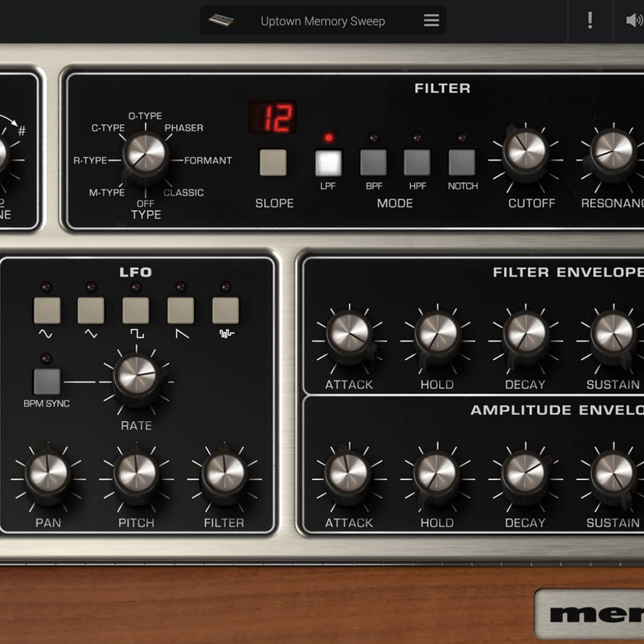Viewport: 644px width, 644px height.
Task: Select NOTCH filter mode
Action: point(462,163)
